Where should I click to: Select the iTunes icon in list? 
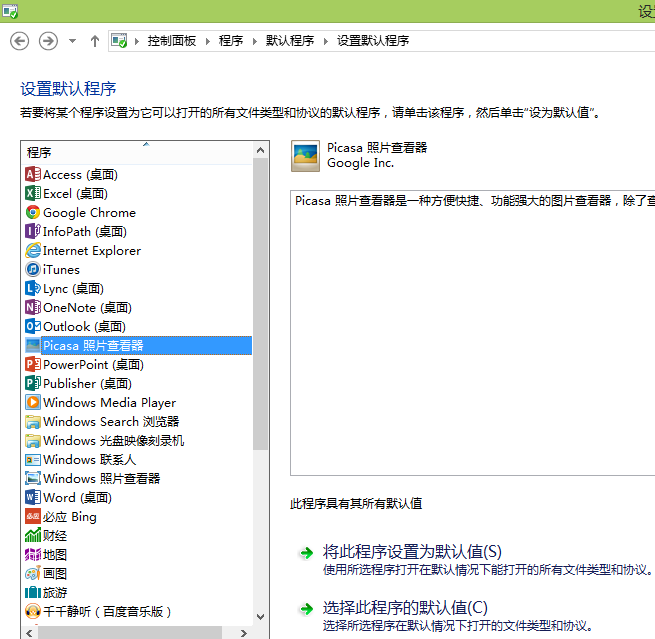coord(33,270)
